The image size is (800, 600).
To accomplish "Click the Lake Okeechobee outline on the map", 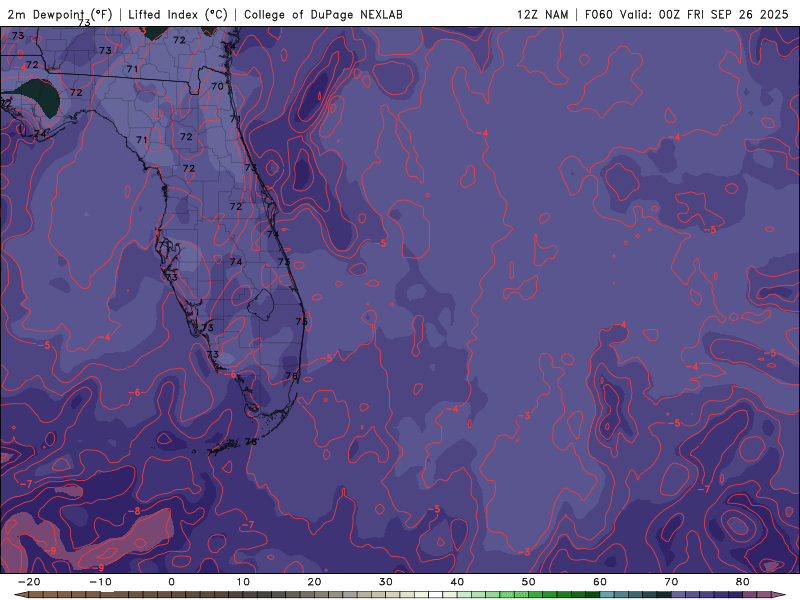I will click(261, 305).
